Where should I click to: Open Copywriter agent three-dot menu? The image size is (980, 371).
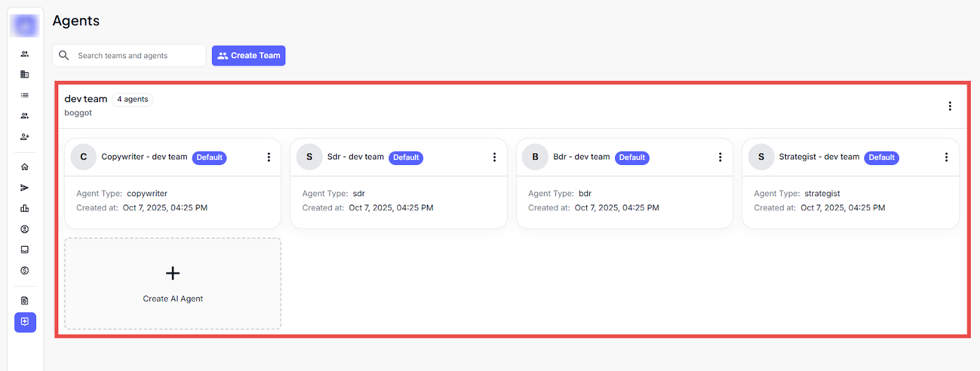click(268, 157)
